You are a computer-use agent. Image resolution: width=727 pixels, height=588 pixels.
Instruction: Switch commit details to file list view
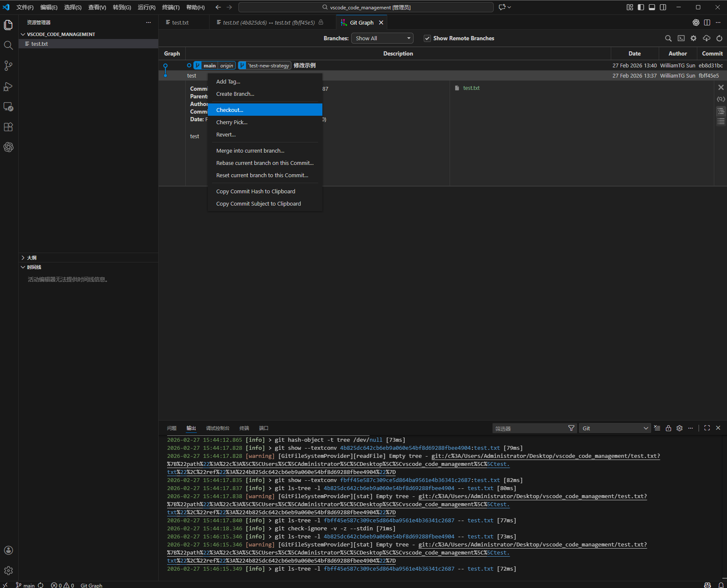tap(721, 121)
